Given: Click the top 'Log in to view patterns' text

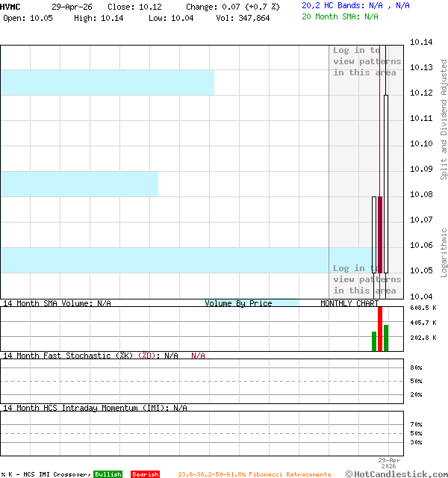Looking at the screenshot, I should 367,61.
